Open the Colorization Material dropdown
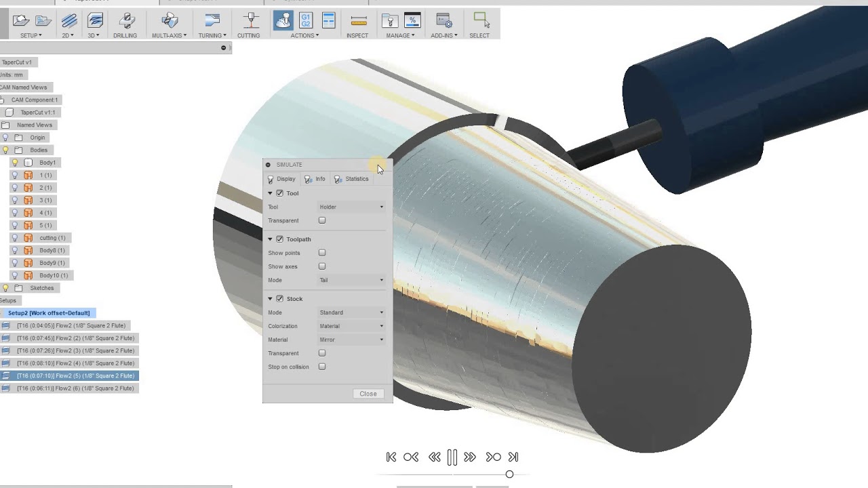 (351, 326)
